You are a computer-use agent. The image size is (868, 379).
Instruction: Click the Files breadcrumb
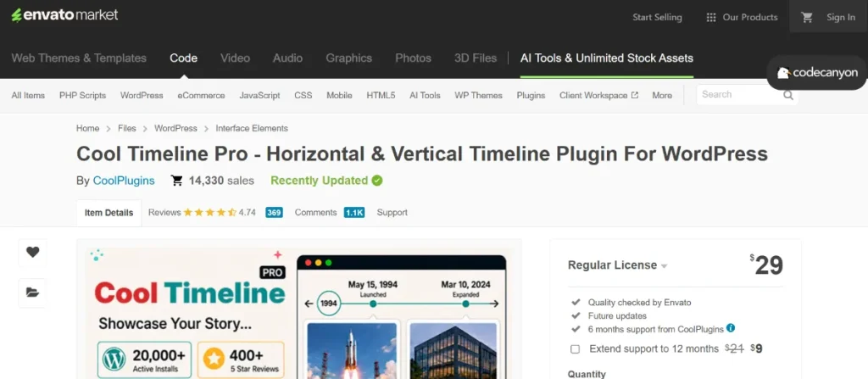(x=127, y=128)
